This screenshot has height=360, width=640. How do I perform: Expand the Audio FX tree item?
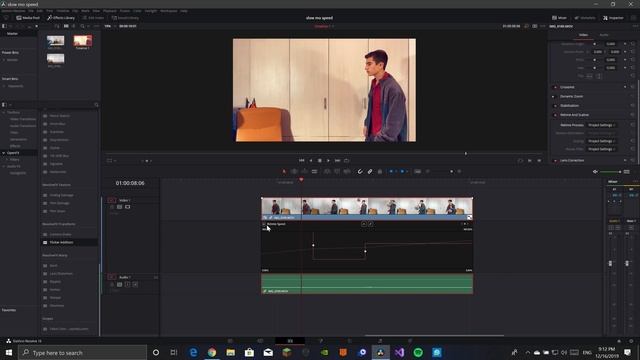coord(4,167)
